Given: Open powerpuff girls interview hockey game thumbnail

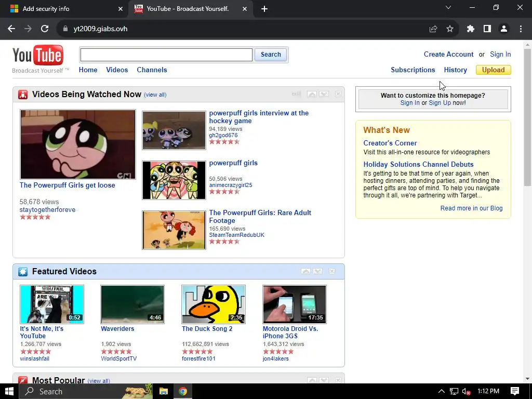Looking at the screenshot, I should pyautogui.click(x=174, y=130).
